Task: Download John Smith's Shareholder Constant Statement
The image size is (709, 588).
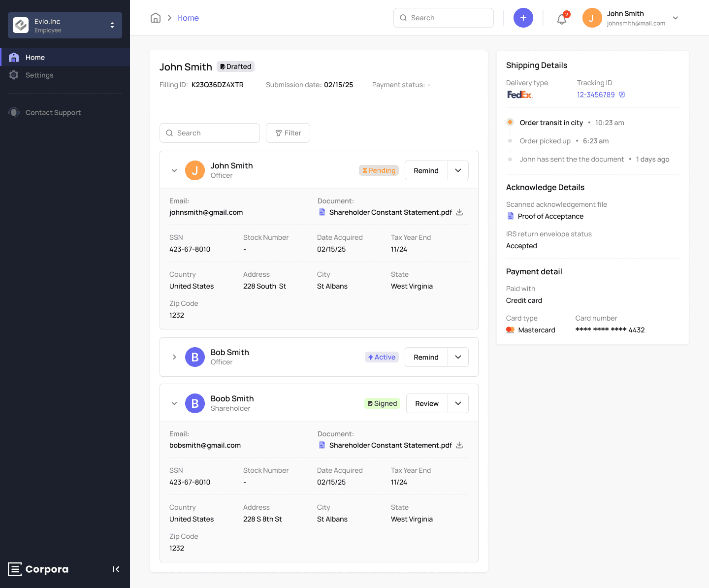Action: tap(459, 212)
